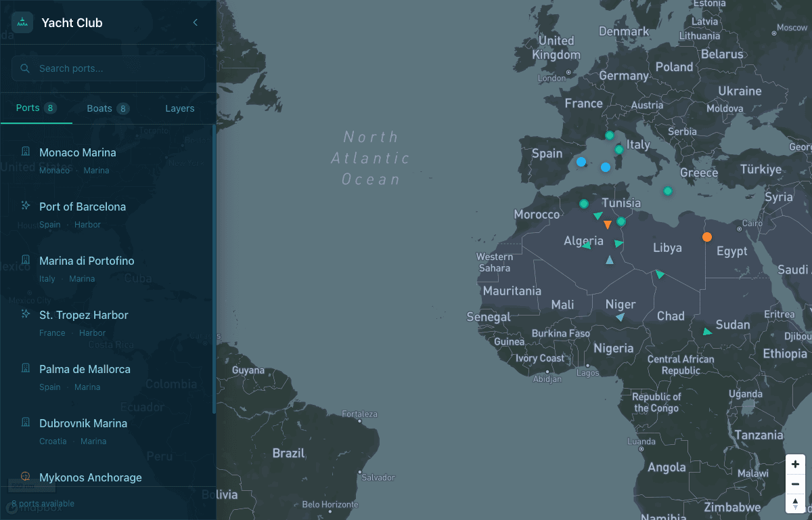Click the green boat marker in Sudan

click(707, 332)
